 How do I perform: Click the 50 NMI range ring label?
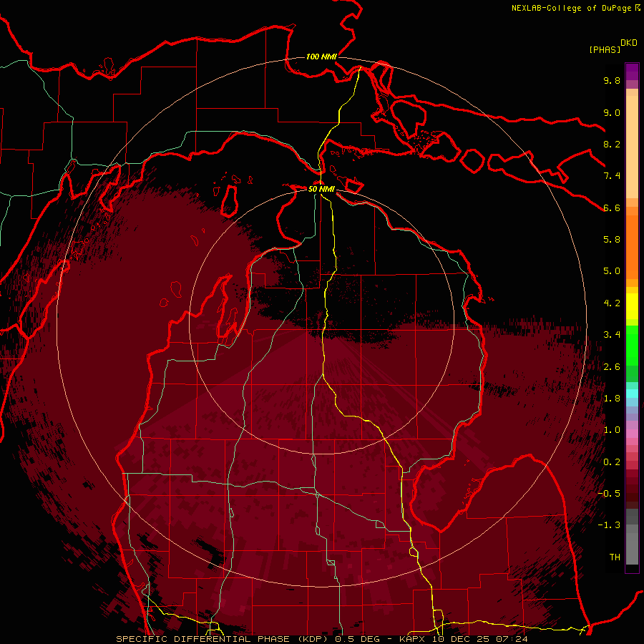pyautogui.click(x=321, y=189)
